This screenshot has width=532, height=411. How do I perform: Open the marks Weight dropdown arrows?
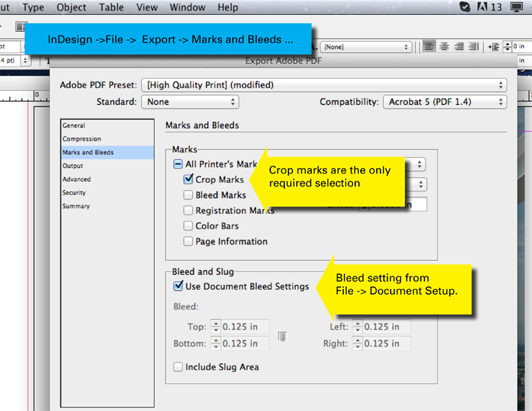point(421,184)
